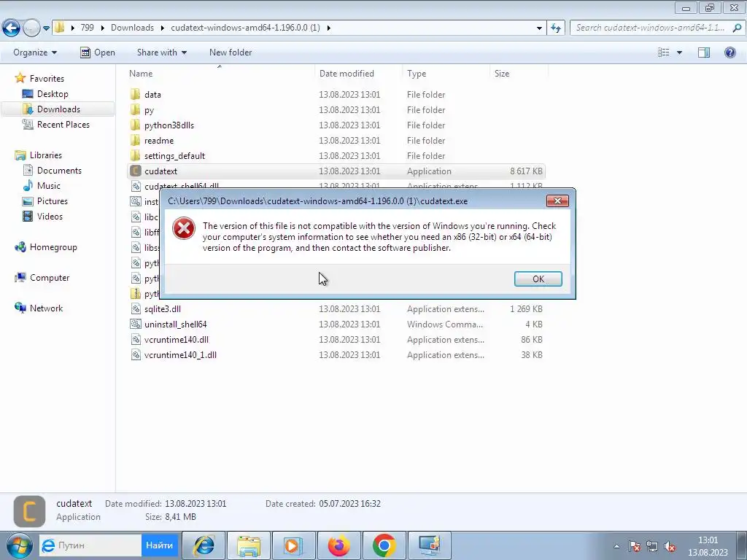Create a New folder
747x560 pixels.
pyautogui.click(x=231, y=52)
